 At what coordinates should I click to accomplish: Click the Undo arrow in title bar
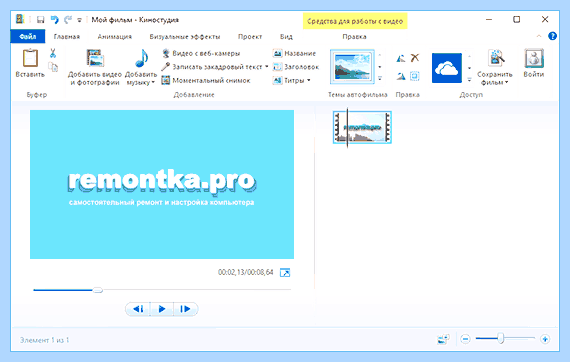pos(55,20)
